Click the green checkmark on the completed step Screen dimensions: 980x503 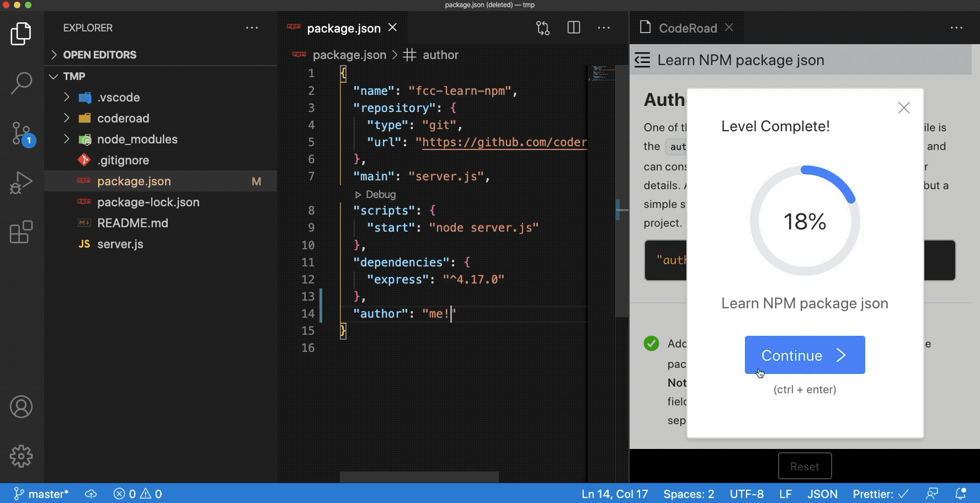(x=652, y=343)
